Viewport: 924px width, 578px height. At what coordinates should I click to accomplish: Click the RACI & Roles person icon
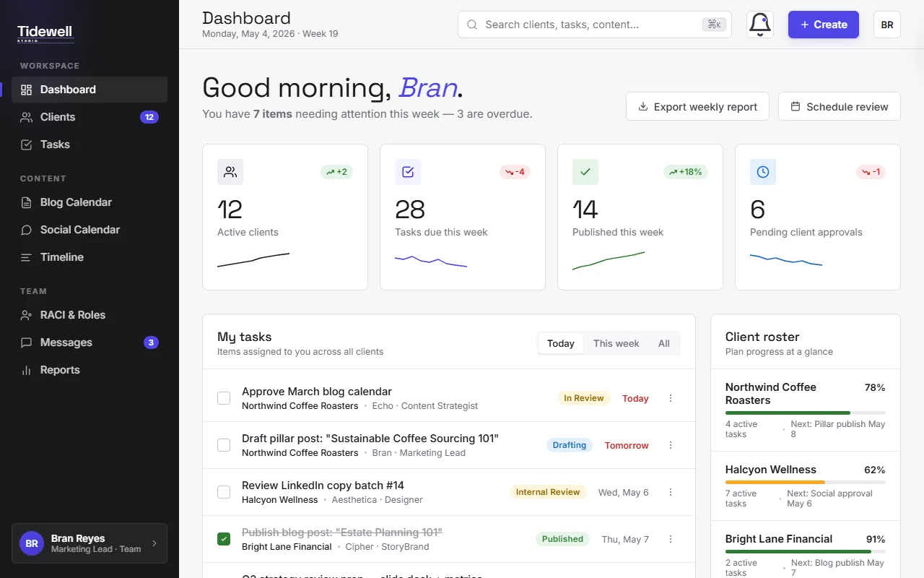27,315
